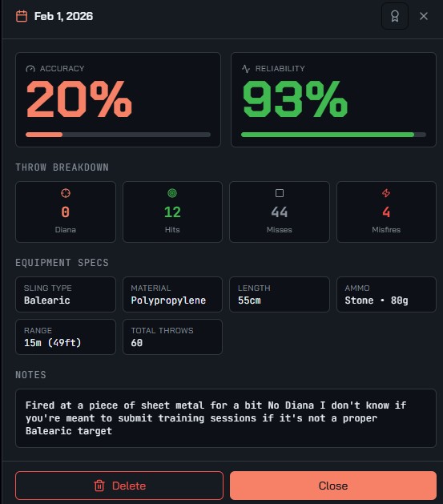Click the calendar icon beside Feb 1, 2026
This screenshot has height=504, width=443.
coord(22,16)
